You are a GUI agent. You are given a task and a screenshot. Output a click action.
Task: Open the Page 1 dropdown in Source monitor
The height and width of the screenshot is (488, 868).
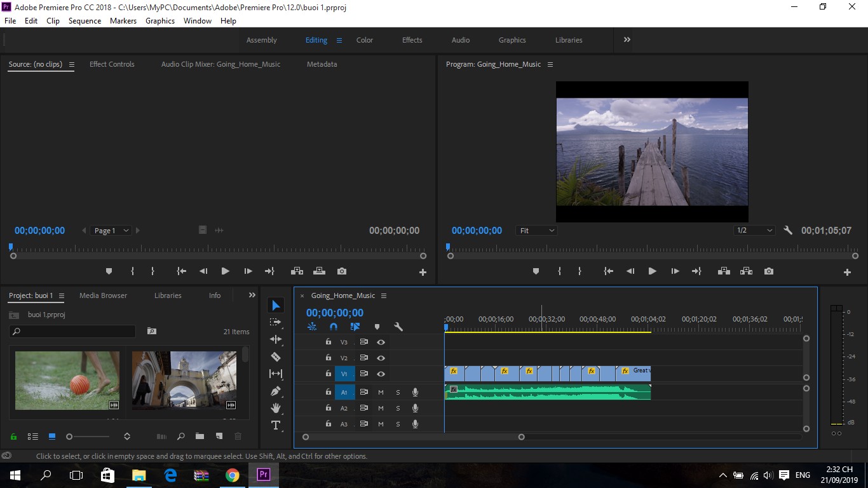111,231
